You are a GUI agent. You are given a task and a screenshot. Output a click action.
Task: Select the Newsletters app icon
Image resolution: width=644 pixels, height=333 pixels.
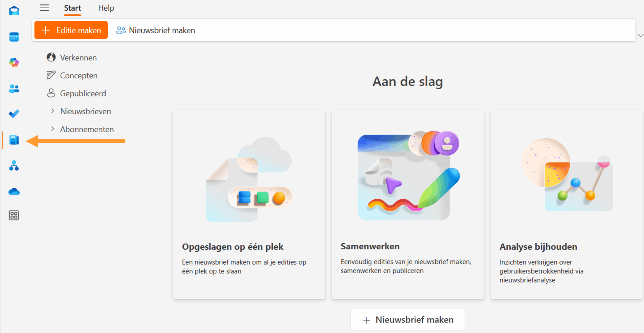14,140
